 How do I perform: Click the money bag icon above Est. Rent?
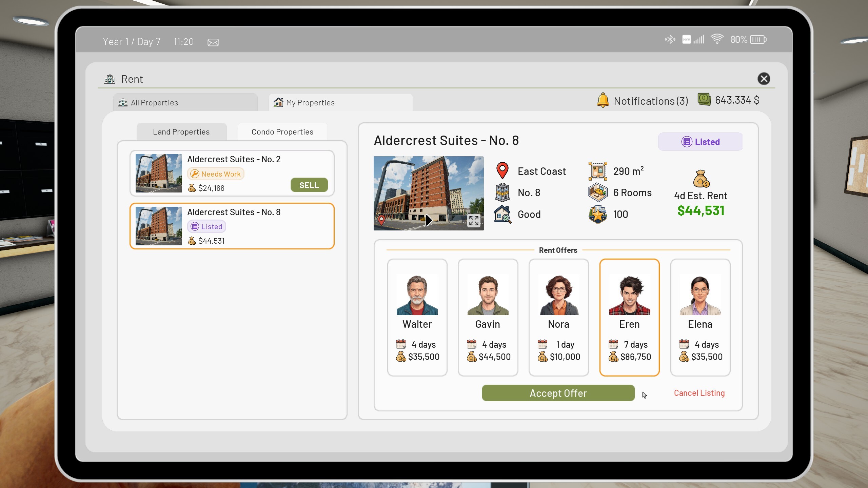pyautogui.click(x=701, y=179)
